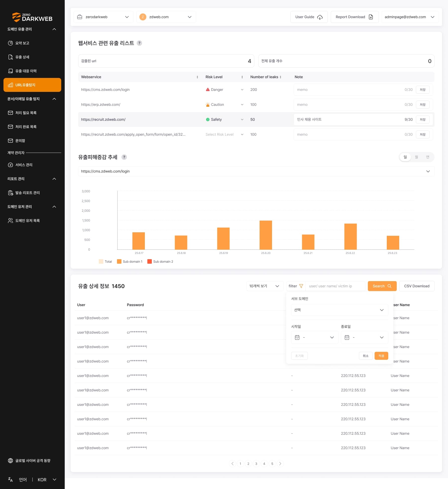The height and width of the screenshot is (489, 448).
Task: Open 처리 완료 목록 mail list
Action: click(x=32, y=127)
